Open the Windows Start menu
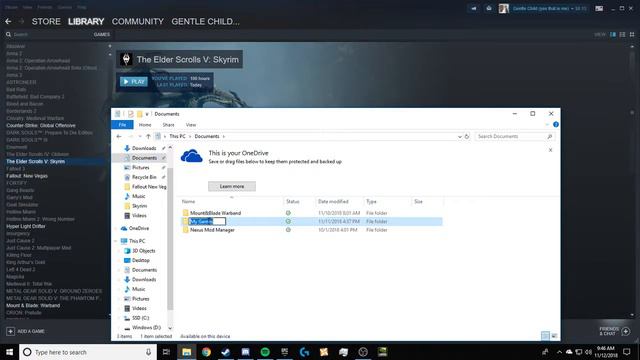The image size is (640, 360). click(x=9, y=352)
